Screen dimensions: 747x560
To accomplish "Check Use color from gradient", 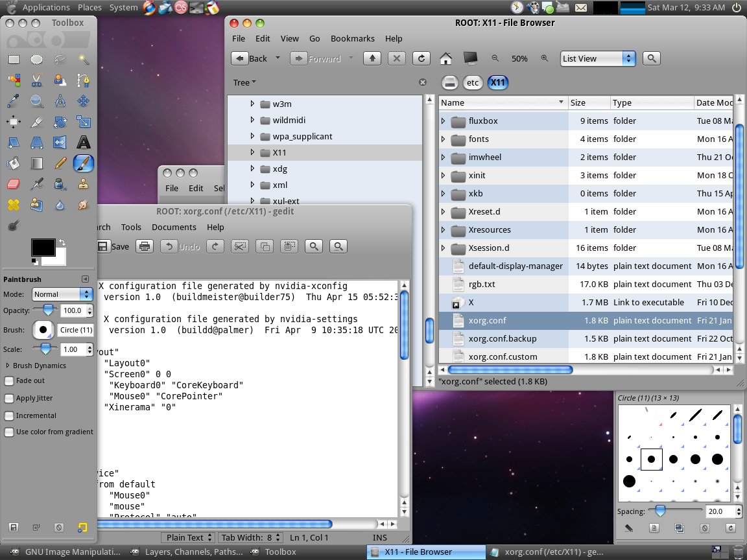I will [8, 432].
